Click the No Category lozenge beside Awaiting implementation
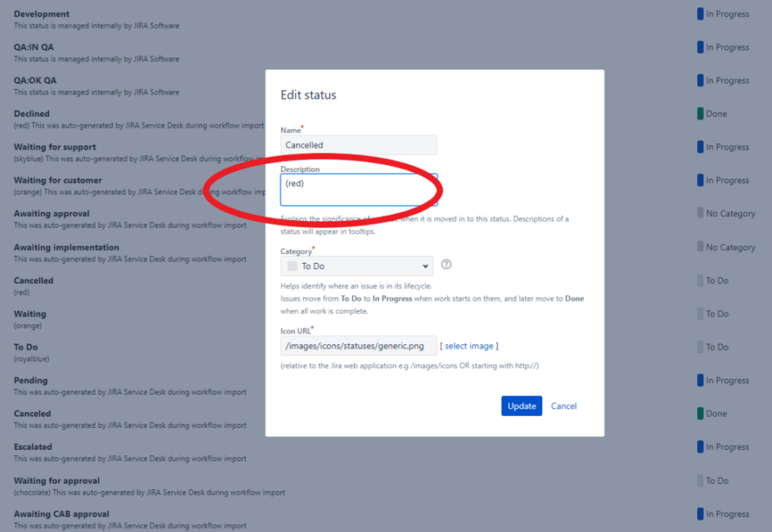This screenshot has width=772, height=532. [x=726, y=246]
